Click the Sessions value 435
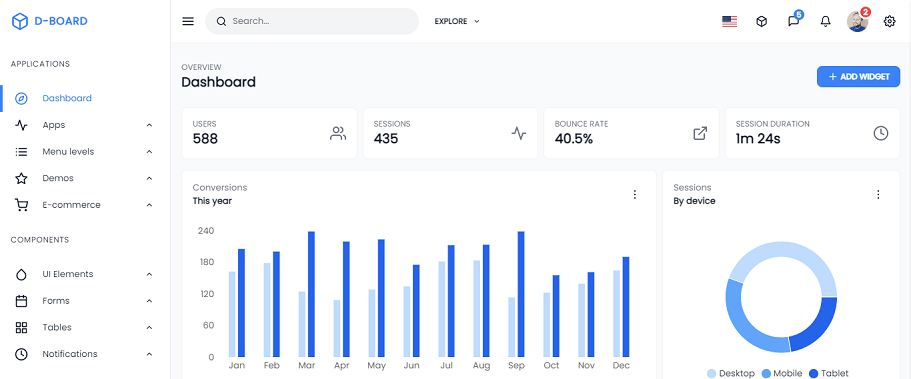This screenshot has width=911, height=379. click(386, 139)
